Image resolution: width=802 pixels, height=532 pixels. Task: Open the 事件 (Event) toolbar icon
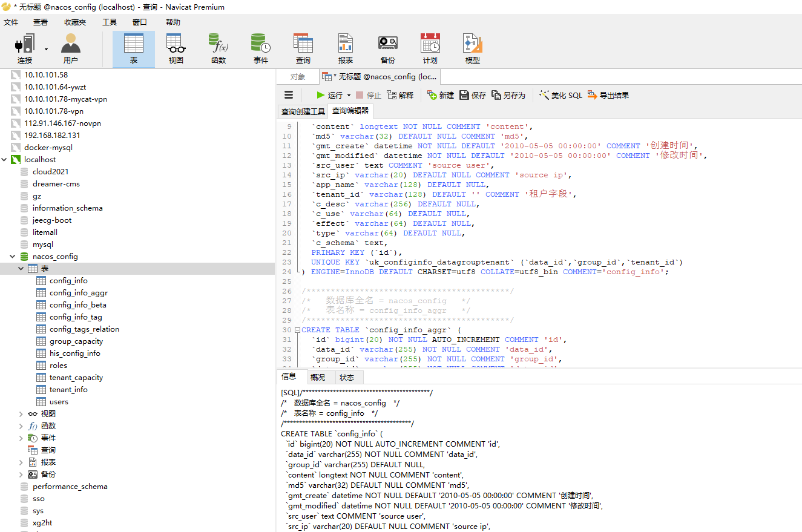261,49
